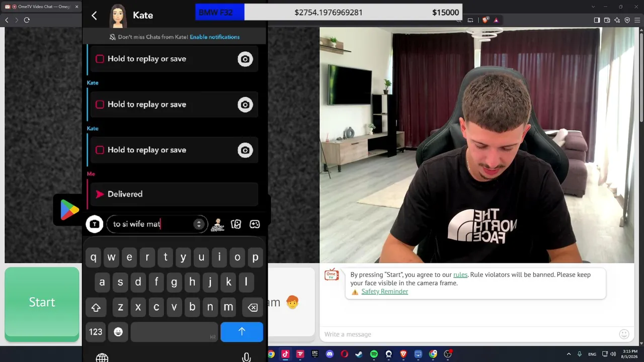Open Steam from the taskbar
This screenshot has width=644, height=362.
click(x=359, y=354)
